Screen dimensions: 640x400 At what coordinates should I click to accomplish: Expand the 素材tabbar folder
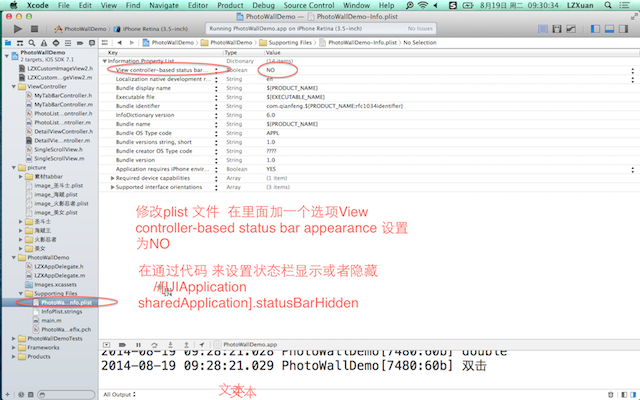tap(21, 177)
